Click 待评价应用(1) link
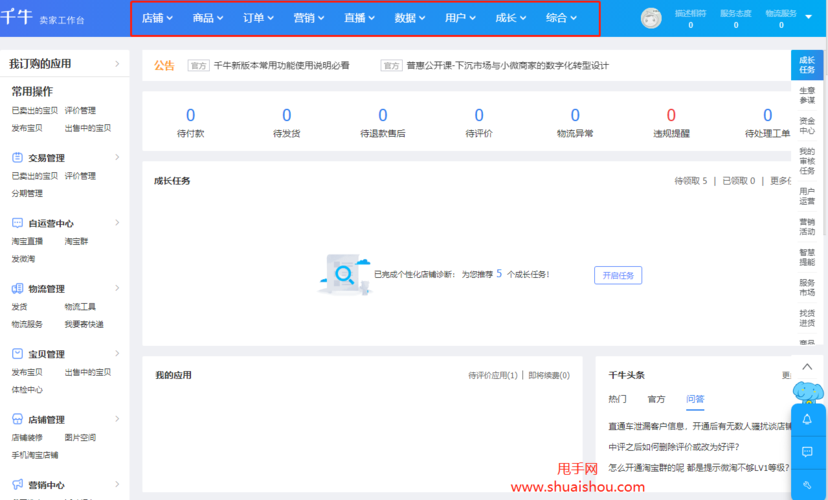The height and width of the screenshot is (500, 828). click(x=493, y=375)
